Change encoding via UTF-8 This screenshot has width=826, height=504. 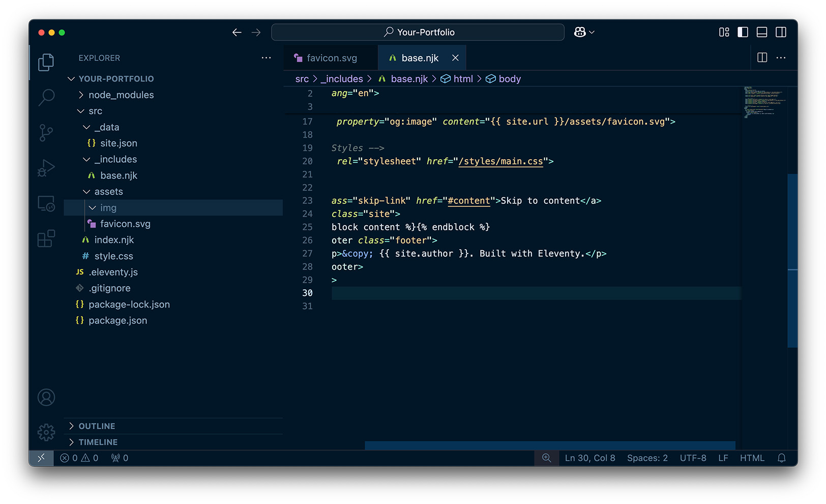693,458
